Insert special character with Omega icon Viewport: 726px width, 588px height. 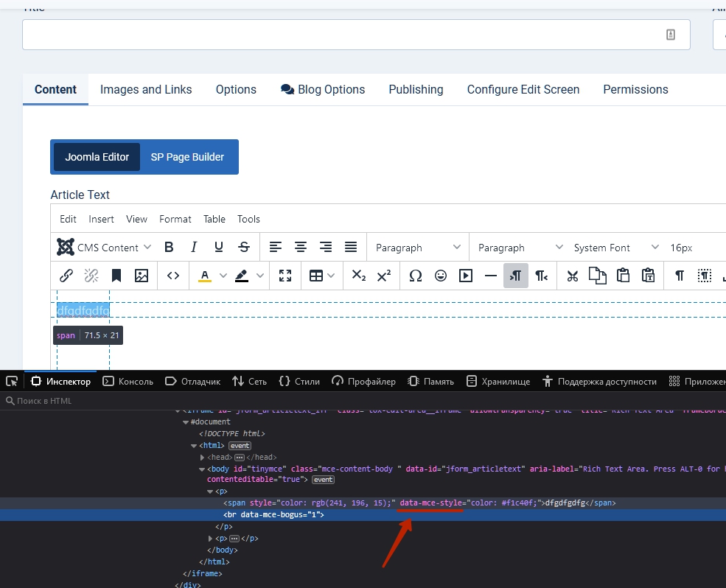(x=416, y=276)
